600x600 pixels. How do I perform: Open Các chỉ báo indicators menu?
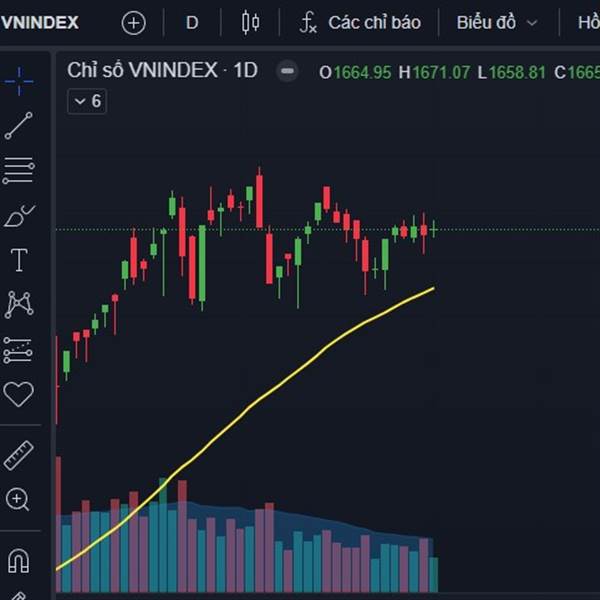pos(360,22)
